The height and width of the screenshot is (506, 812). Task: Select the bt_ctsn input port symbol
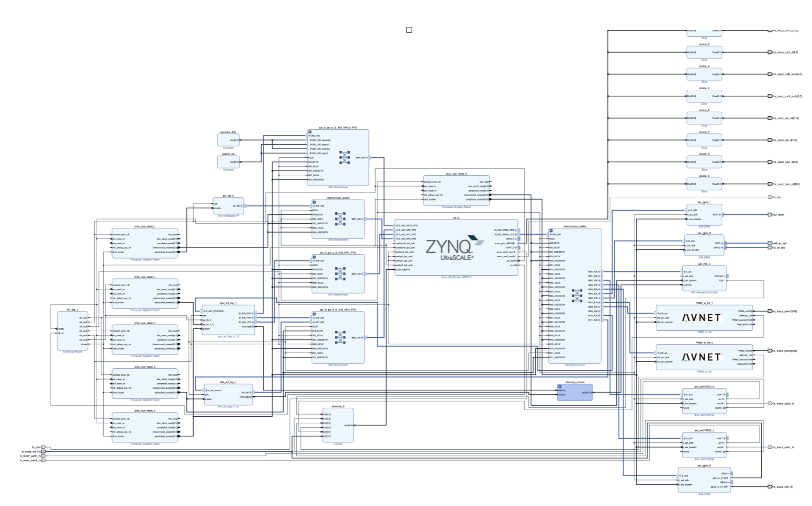pos(44,447)
